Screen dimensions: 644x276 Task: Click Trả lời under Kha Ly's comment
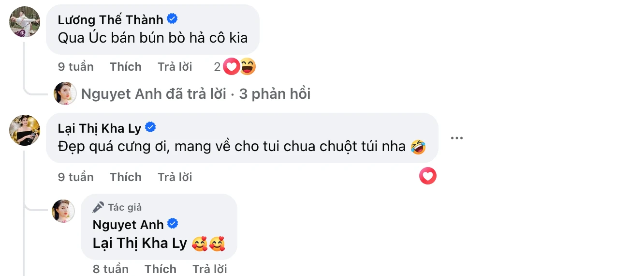[175, 177]
